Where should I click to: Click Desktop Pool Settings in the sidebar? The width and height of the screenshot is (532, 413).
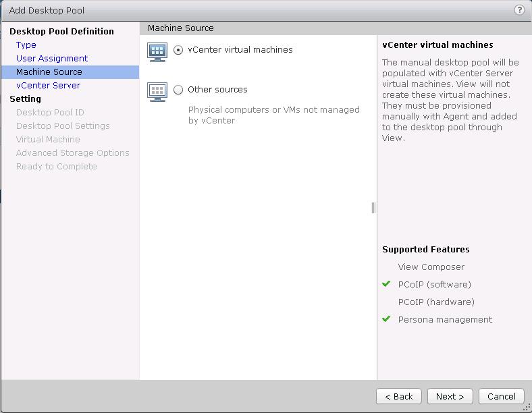coord(63,126)
